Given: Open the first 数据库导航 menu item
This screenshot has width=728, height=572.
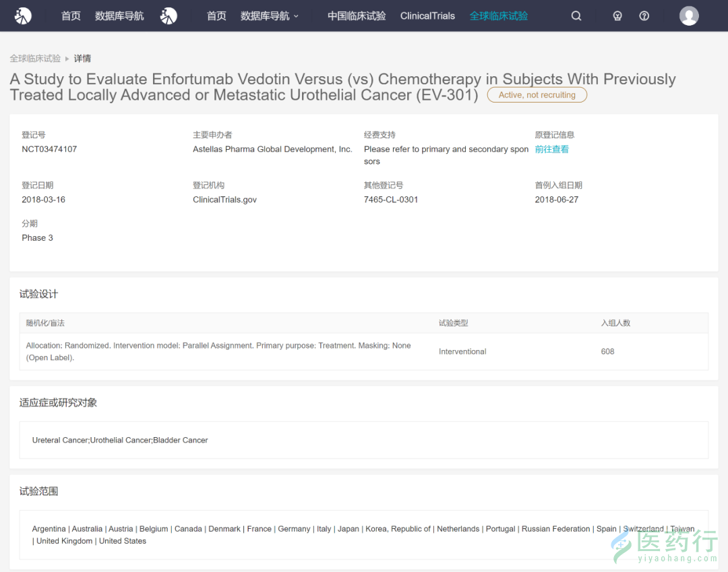Looking at the screenshot, I should click(119, 16).
